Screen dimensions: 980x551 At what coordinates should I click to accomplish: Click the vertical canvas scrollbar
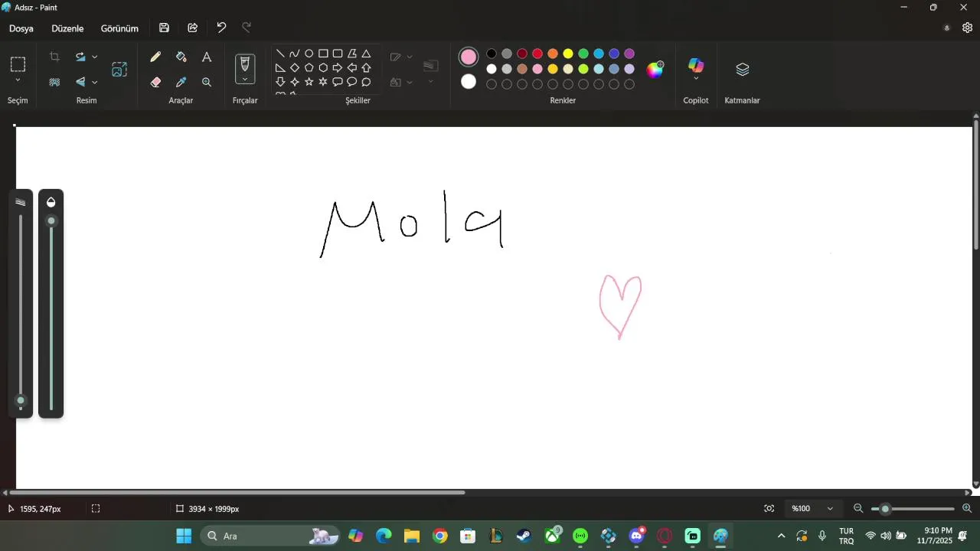(x=976, y=184)
